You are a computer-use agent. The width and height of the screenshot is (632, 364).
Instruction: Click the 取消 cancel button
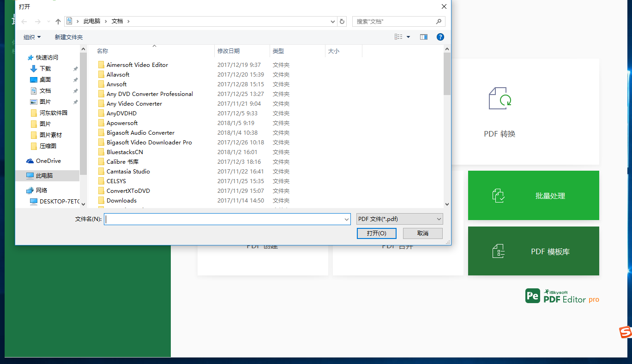click(x=422, y=233)
